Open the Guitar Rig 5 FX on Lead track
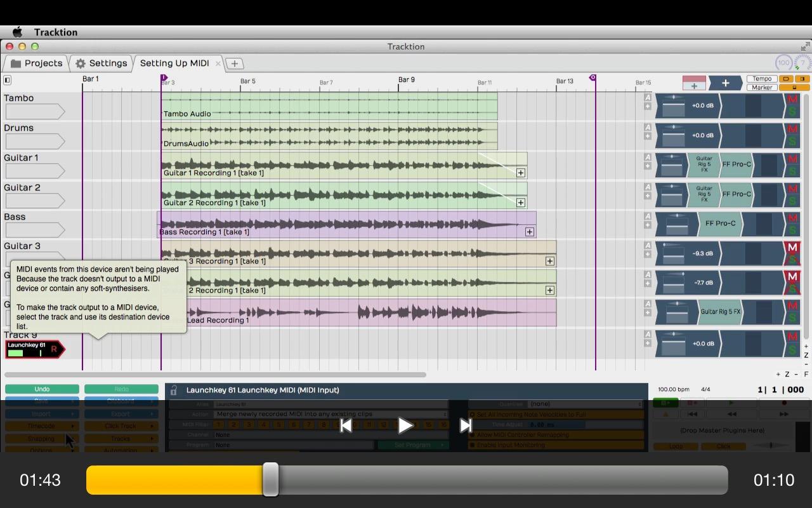This screenshot has height=508, width=812. (720, 312)
